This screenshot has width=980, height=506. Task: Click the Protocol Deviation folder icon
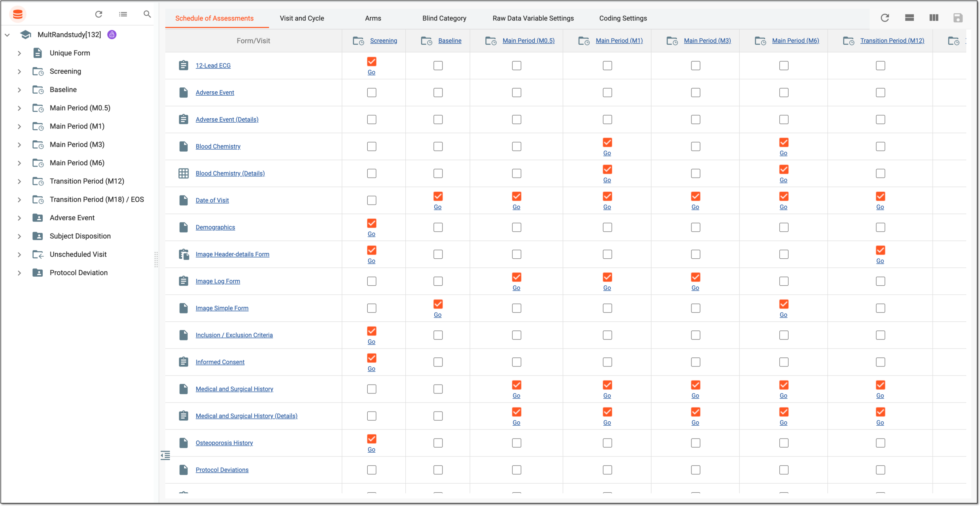(38, 272)
